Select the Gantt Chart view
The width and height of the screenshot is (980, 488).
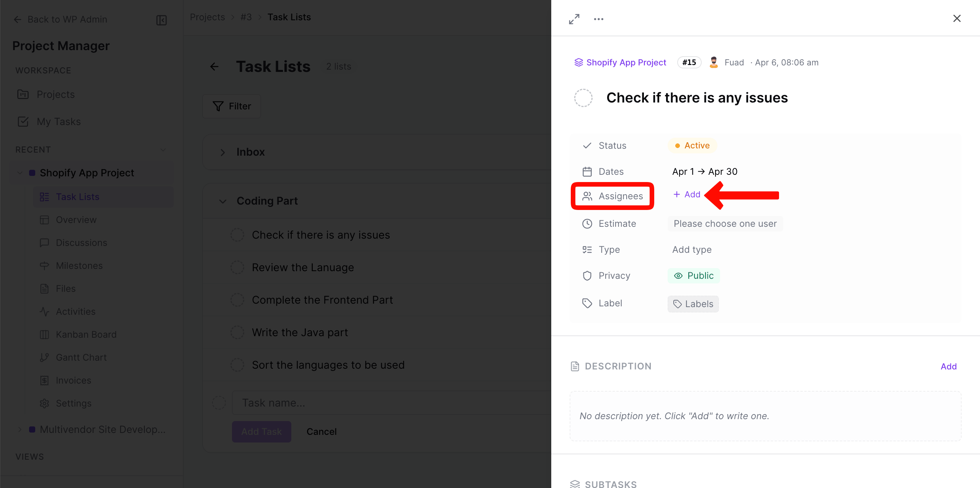point(81,357)
